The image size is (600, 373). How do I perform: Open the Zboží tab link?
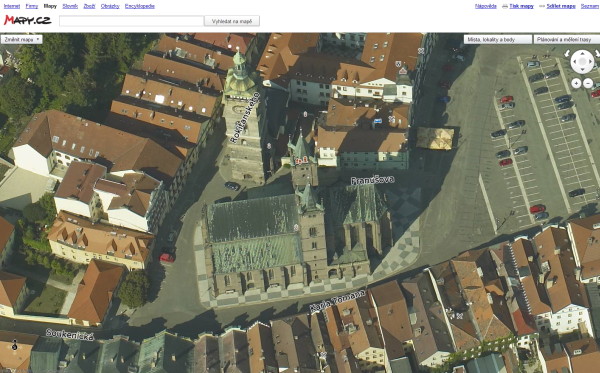point(89,6)
